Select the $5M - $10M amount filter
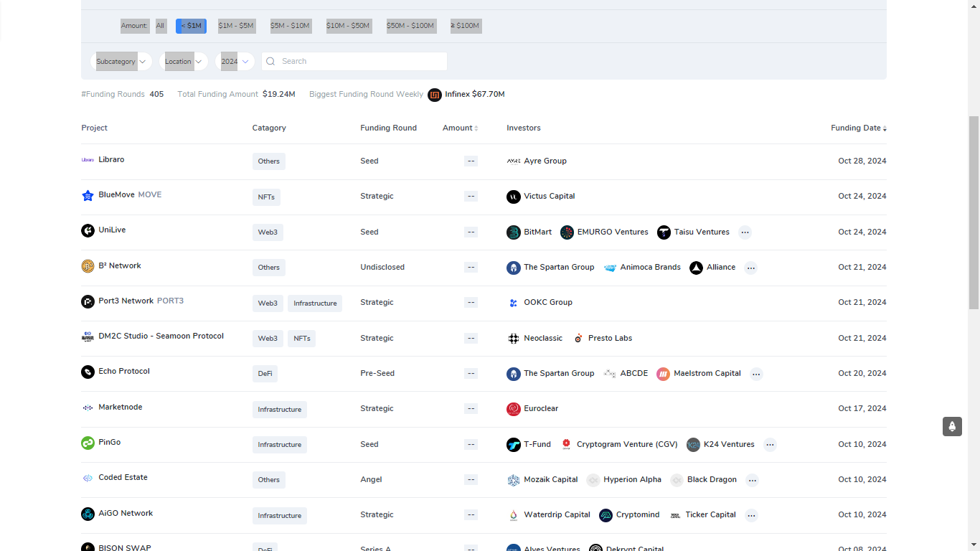This screenshot has width=980, height=551. [x=290, y=26]
